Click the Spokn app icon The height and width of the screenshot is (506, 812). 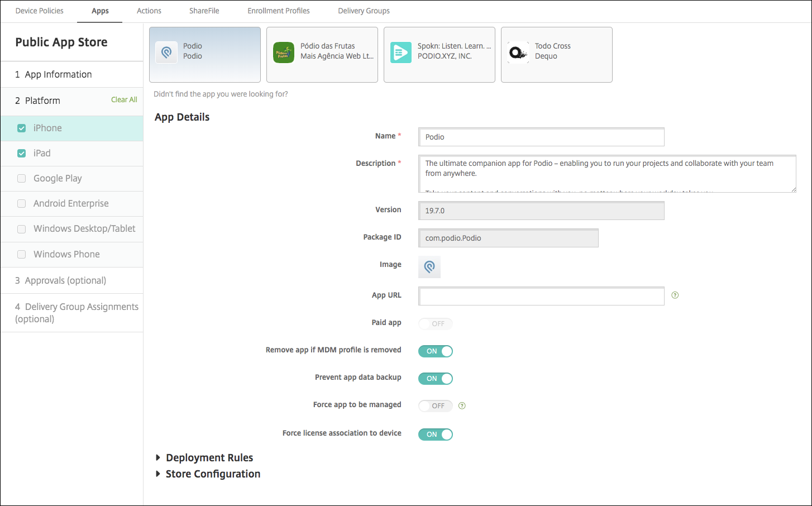pos(401,52)
